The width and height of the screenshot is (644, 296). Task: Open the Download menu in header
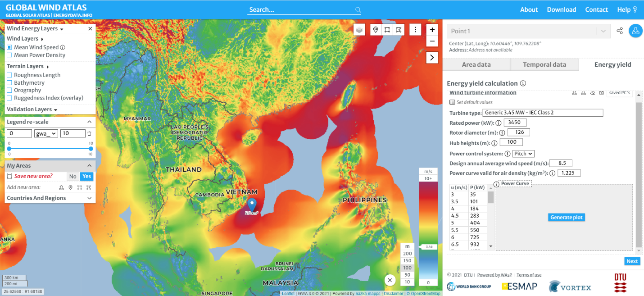click(x=561, y=9)
